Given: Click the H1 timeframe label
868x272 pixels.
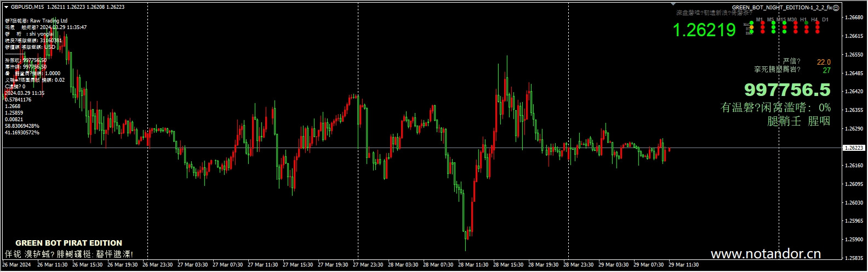Looking at the screenshot, I should pos(803,20).
